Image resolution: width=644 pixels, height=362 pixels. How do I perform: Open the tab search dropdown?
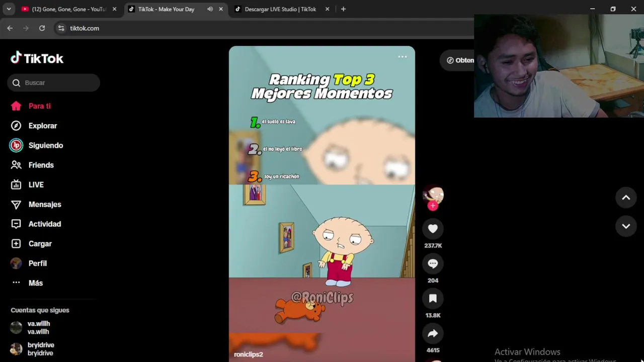click(x=9, y=9)
